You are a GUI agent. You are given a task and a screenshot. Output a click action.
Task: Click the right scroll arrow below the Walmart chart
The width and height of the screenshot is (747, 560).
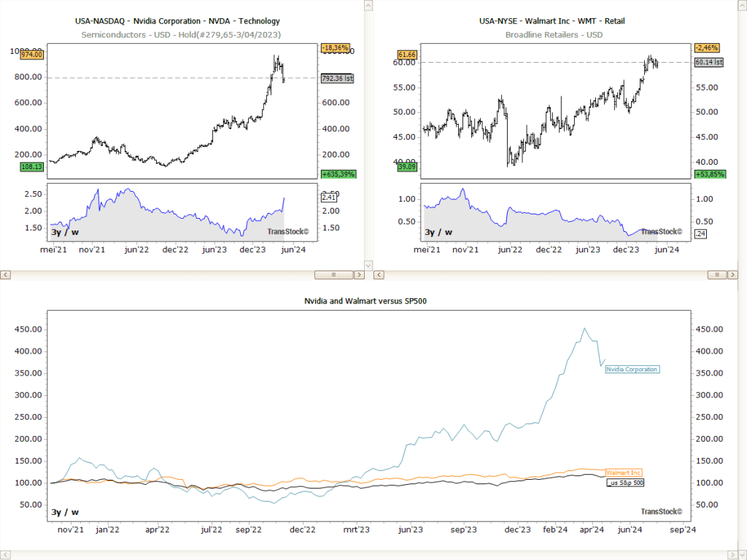[732, 276]
